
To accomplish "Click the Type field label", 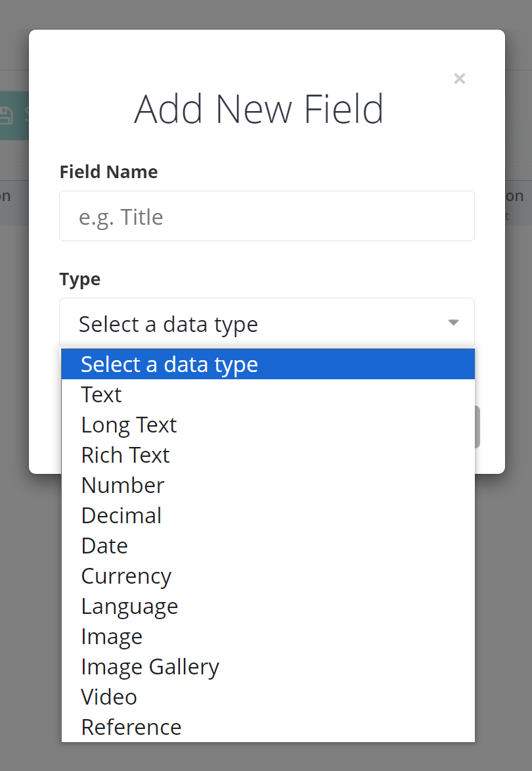I will click(79, 279).
